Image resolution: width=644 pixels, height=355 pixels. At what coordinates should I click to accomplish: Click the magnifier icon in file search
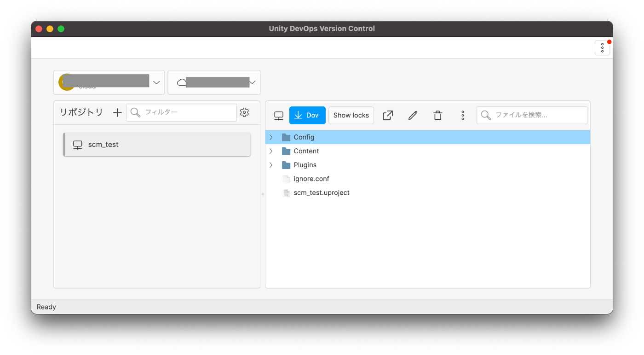click(x=486, y=115)
